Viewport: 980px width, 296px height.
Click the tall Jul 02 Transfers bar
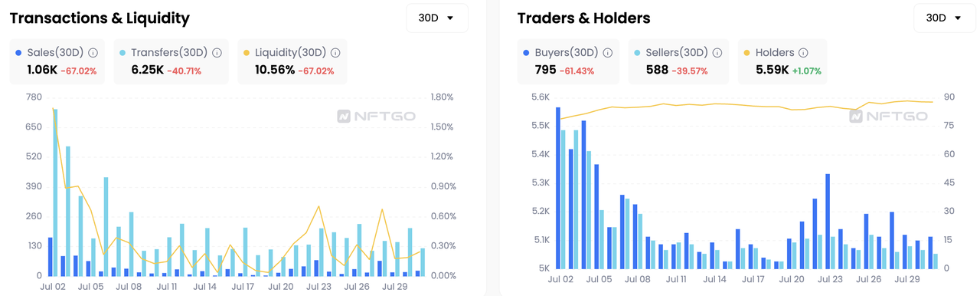55,192
